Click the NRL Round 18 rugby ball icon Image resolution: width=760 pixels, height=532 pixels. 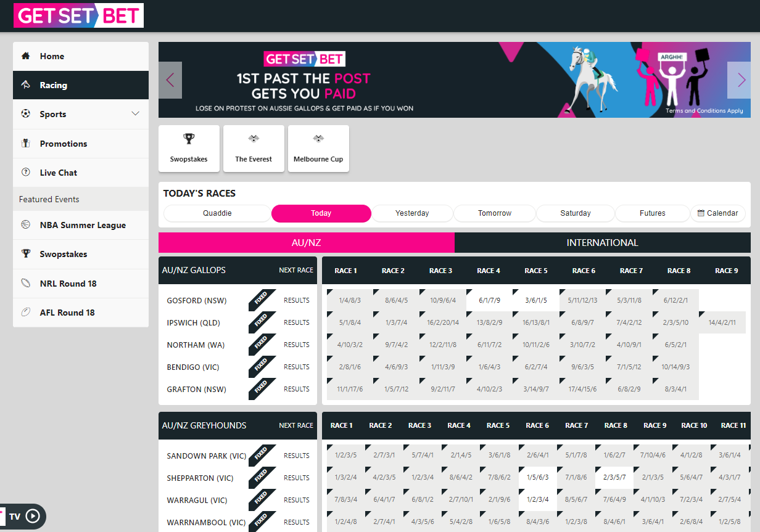25,284
